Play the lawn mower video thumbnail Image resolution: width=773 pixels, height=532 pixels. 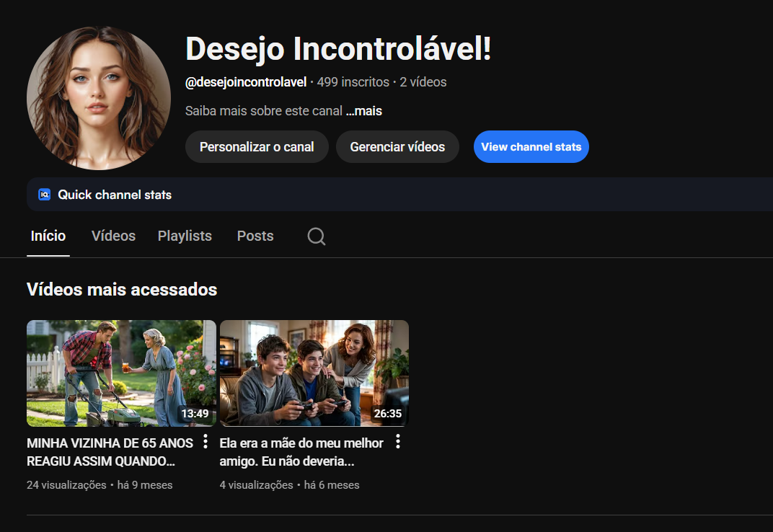click(121, 373)
